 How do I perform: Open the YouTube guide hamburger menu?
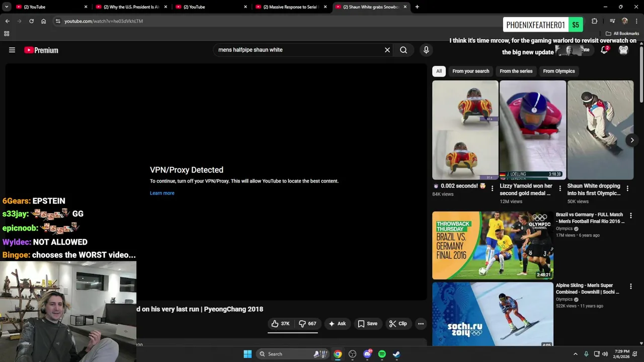[x=12, y=50]
